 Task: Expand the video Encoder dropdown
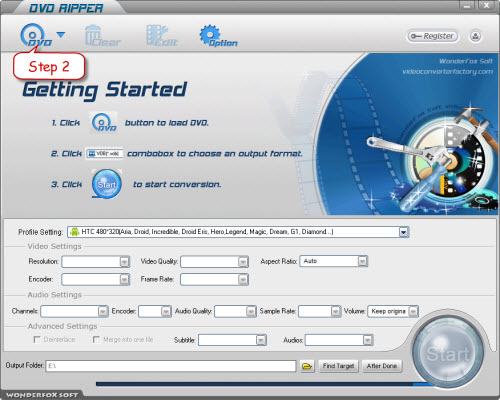point(124,279)
